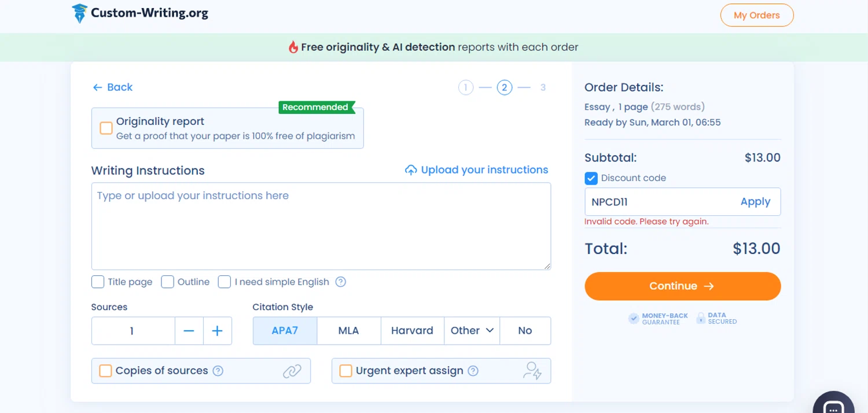Open the Other citation style dropdown
This screenshot has width=868, height=413.
tap(472, 331)
